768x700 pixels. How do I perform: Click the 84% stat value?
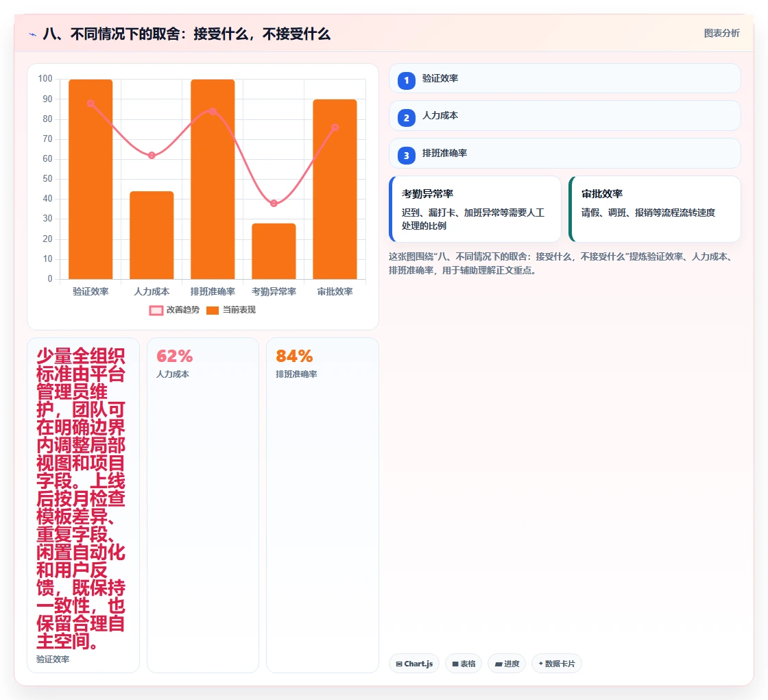click(294, 356)
